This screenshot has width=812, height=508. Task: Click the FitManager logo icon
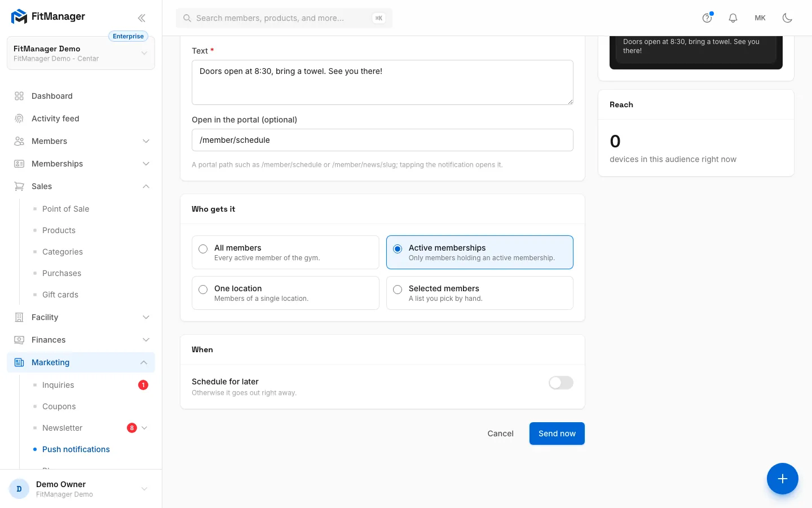click(x=19, y=17)
